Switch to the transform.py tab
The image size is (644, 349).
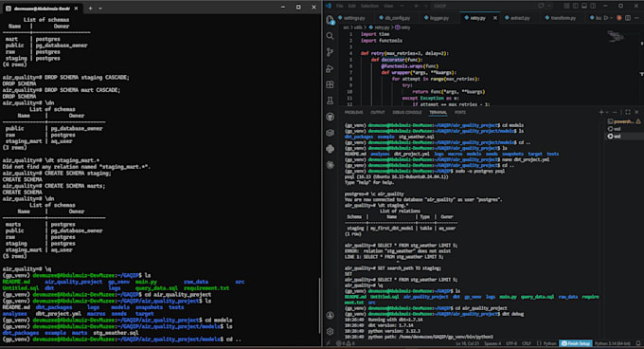563,18
